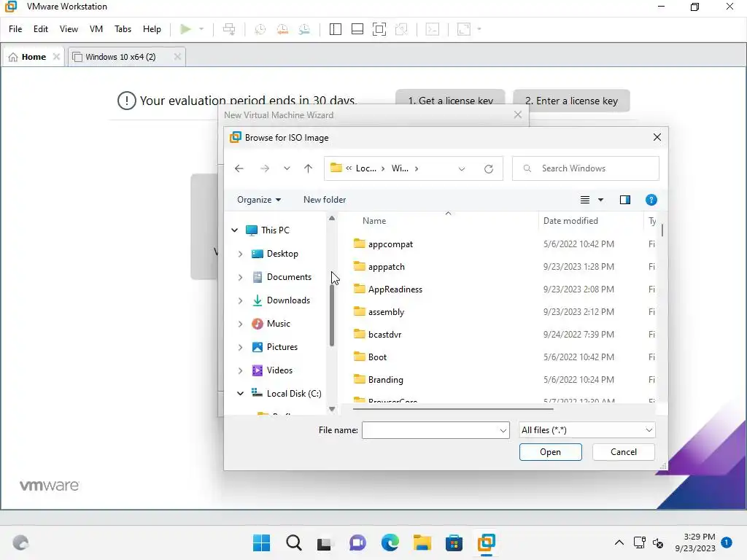Collapse the Local Disk (C:) node

pos(240,394)
